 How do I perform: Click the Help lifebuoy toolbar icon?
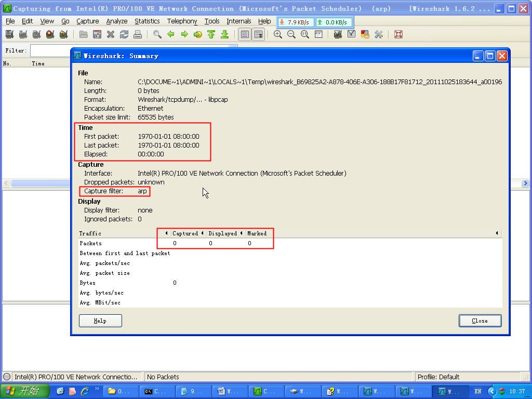click(x=398, y=34)
